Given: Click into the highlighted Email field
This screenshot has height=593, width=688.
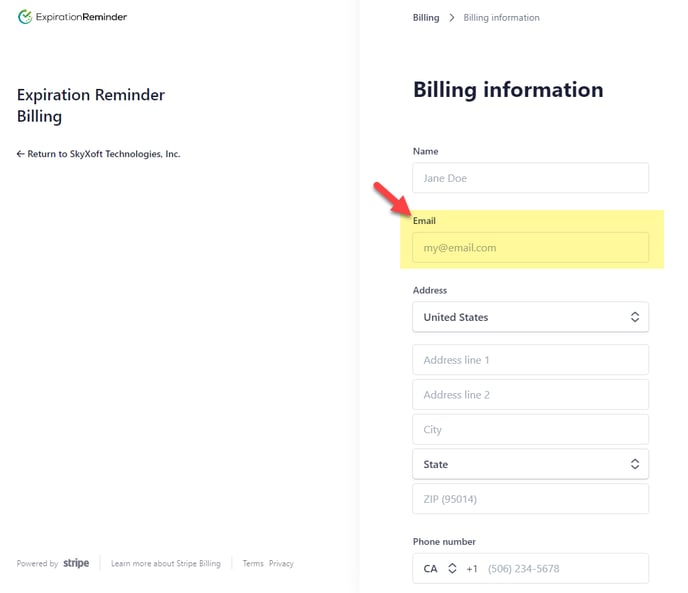Looking at the screenshot, I should click(x=530, y=248).
